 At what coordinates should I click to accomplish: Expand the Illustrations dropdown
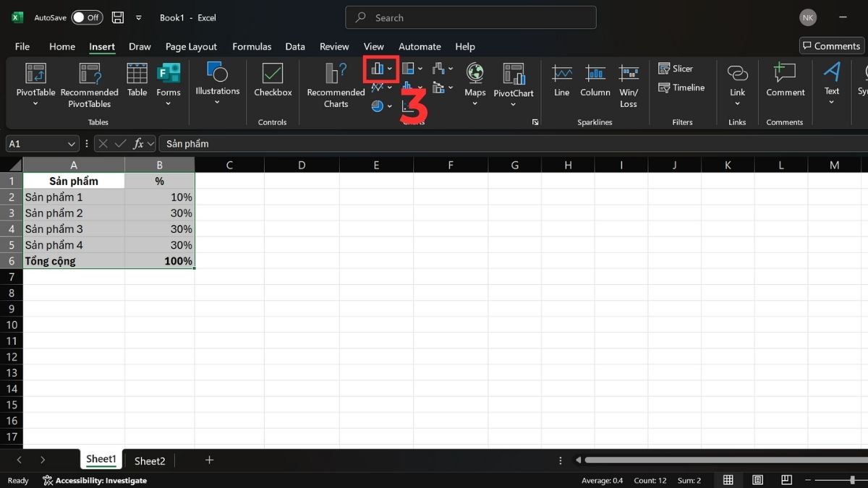[x=217, y=80]
